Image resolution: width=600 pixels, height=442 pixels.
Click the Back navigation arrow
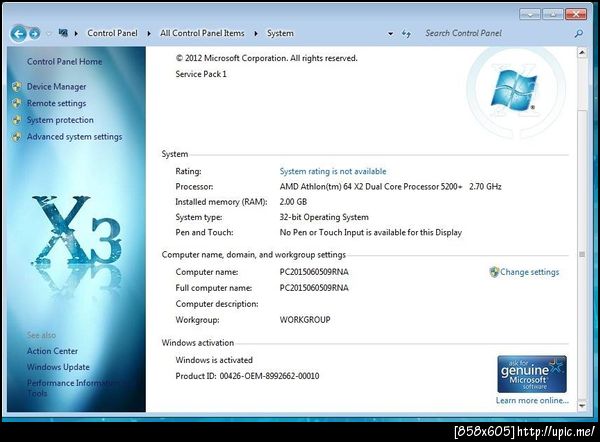pyautogui.click(x=18, y=34)
